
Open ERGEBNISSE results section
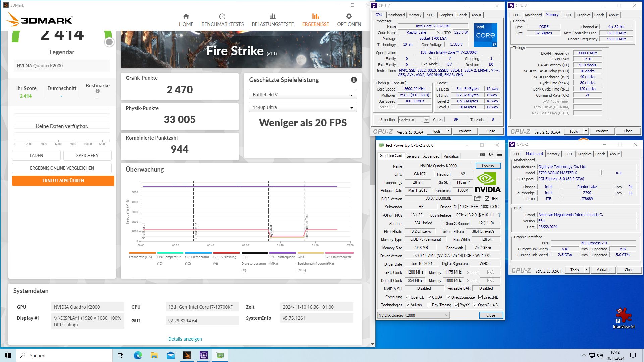click(x=315, y=20)
